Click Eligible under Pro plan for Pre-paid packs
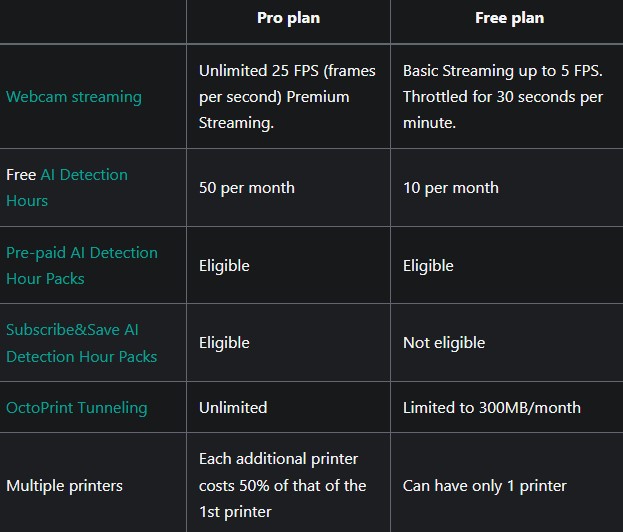This screenshot has height=532, width=623. (x=224, y=266)
